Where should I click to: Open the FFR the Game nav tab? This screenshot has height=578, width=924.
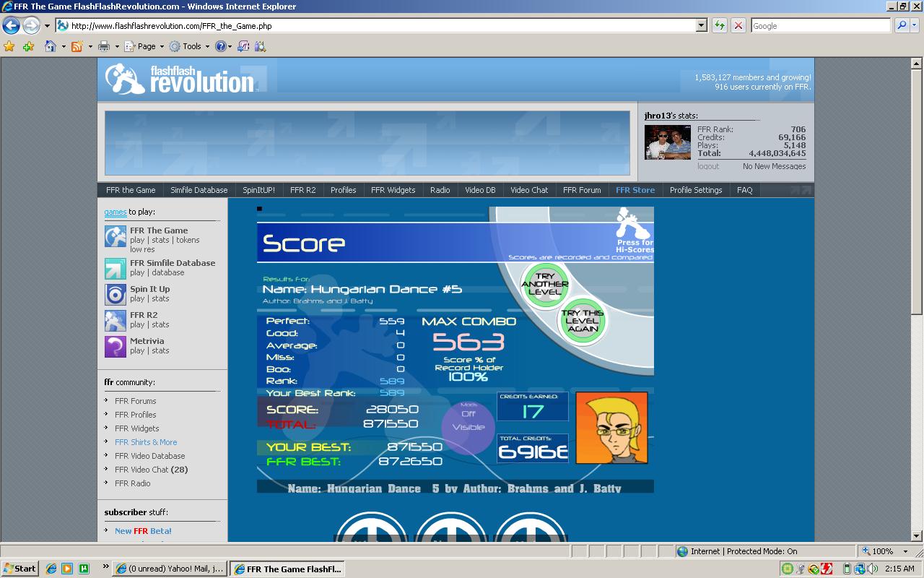[x=131, y=190]
